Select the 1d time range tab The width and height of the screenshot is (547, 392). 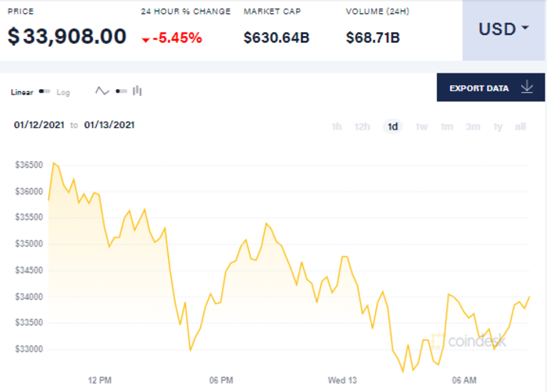(x=392, y=127)
